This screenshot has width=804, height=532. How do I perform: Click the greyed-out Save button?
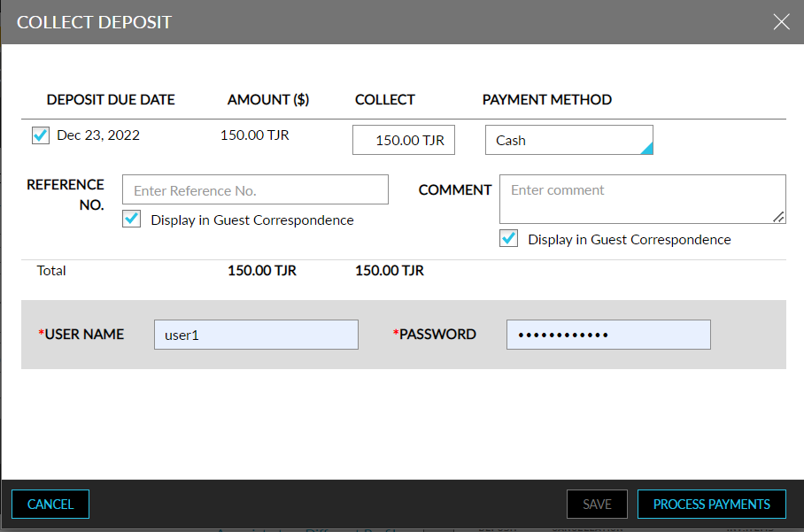(597, 504)
